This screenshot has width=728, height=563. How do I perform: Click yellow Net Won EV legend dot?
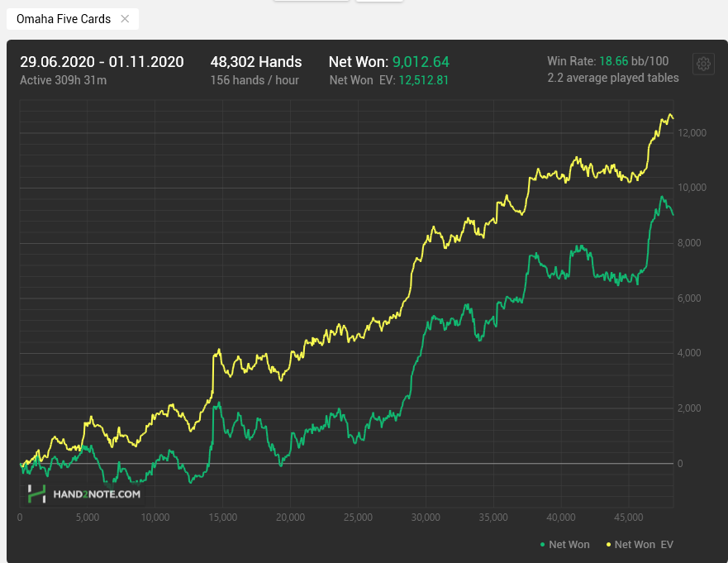[x=608, y=545]
